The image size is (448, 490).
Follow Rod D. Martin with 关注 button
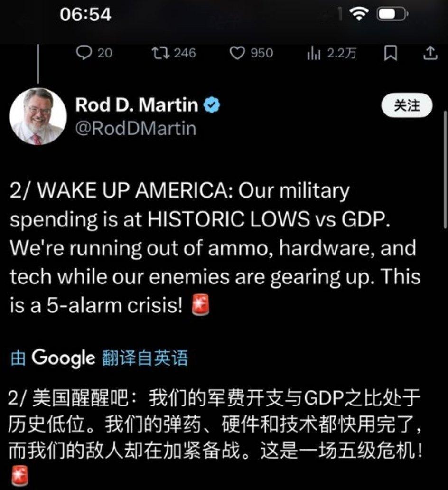tap(407, 105)
